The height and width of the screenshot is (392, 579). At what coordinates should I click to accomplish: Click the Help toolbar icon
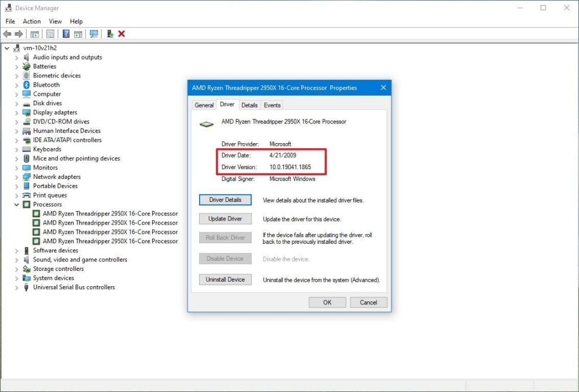[66, 34]
